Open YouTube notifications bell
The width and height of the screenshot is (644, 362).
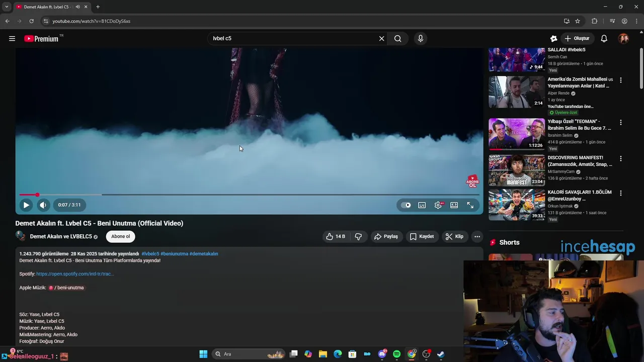(x=604, y=38)
